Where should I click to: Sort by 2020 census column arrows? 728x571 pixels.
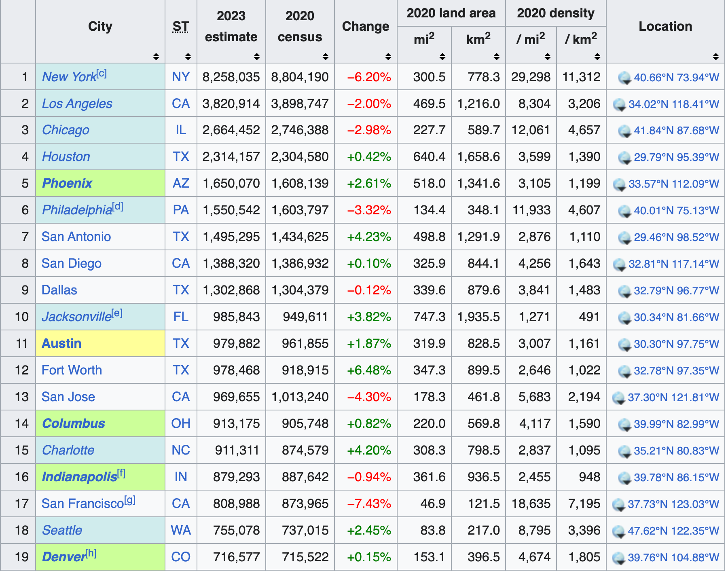coord(326,57)
